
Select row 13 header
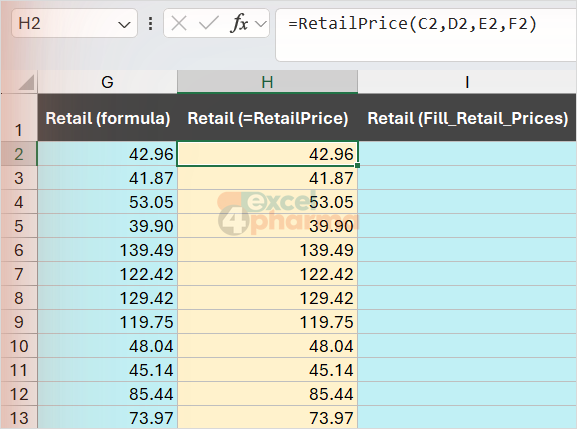coord(19,417)
